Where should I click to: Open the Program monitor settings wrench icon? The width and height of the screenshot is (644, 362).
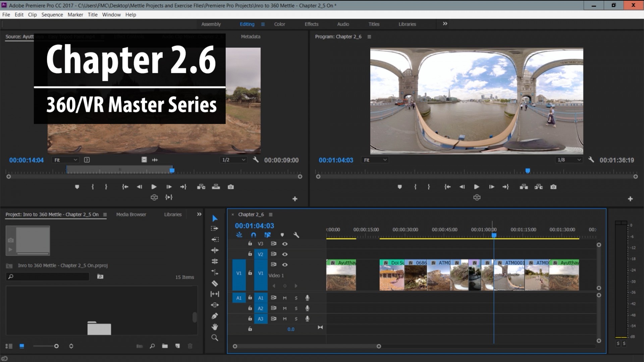pos(591,160)
